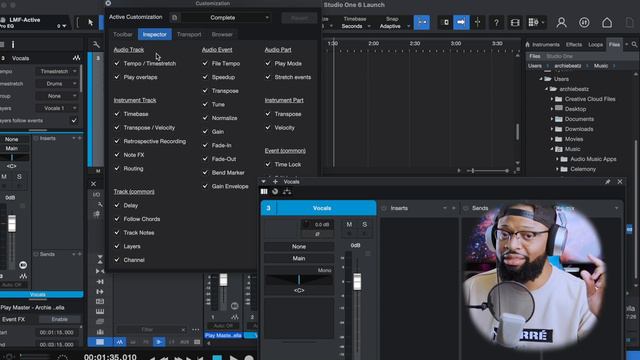The width and height of the screenshot is (640, 360).
Task: Uncheck File Tempo checkbox
Action: coord(205,64)
